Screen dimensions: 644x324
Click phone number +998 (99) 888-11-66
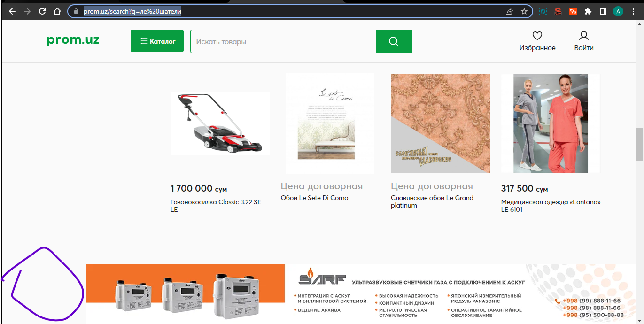[591, 301]
